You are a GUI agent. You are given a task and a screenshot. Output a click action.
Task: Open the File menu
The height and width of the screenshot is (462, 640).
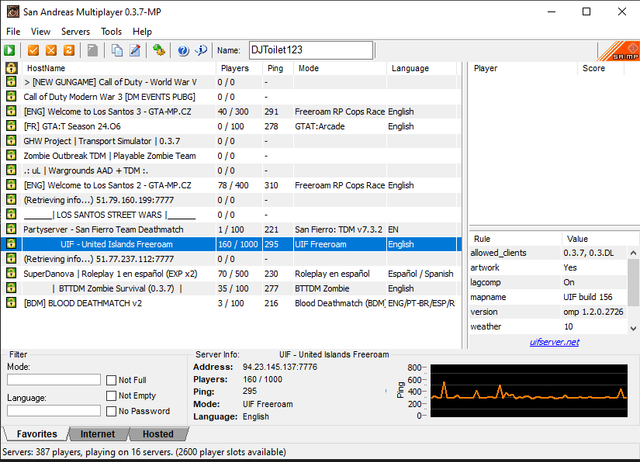coord(13,31)
